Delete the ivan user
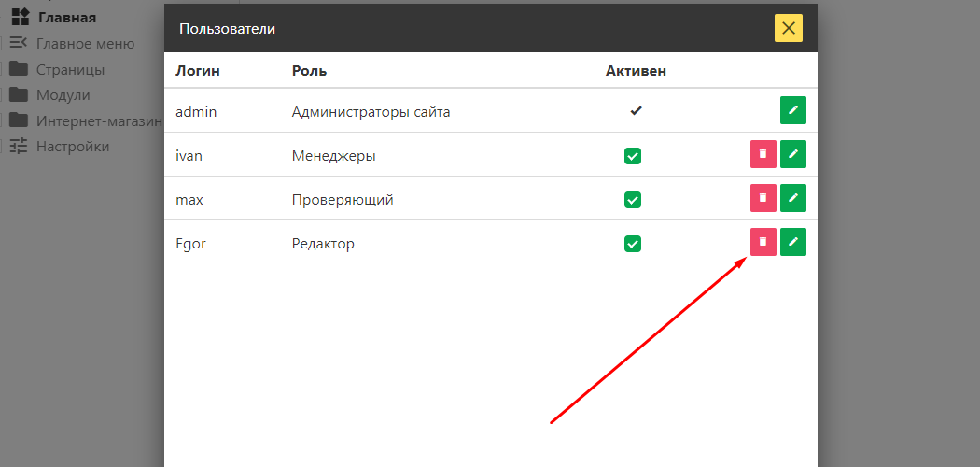Image resolution: width=980 pixels, height=467 pixels. tap(763, 154)
